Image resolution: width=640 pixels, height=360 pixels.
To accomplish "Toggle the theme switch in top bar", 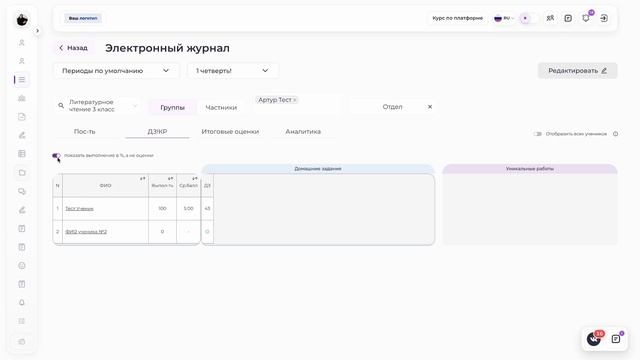I will (529, 18).
